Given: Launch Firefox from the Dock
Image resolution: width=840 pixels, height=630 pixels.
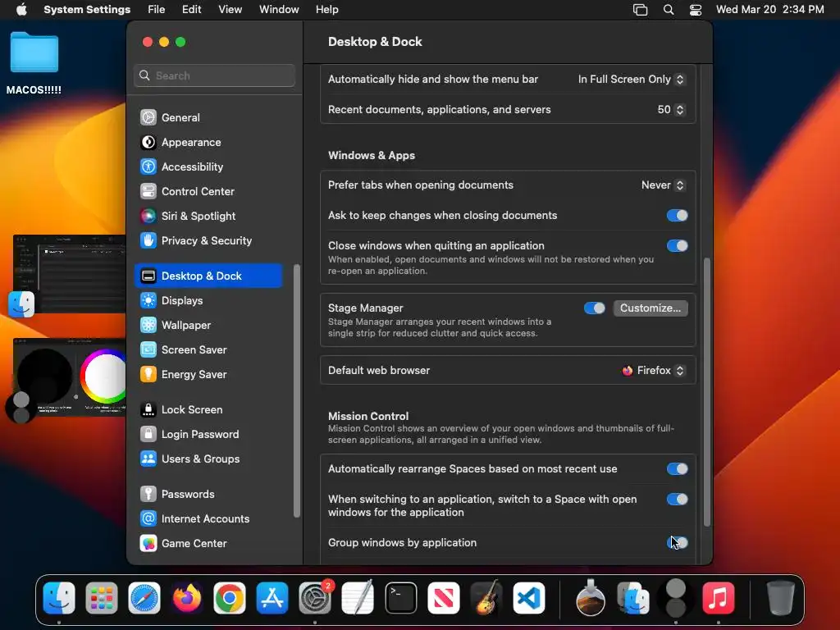Looking at the screenshot, I should [186, 598].
